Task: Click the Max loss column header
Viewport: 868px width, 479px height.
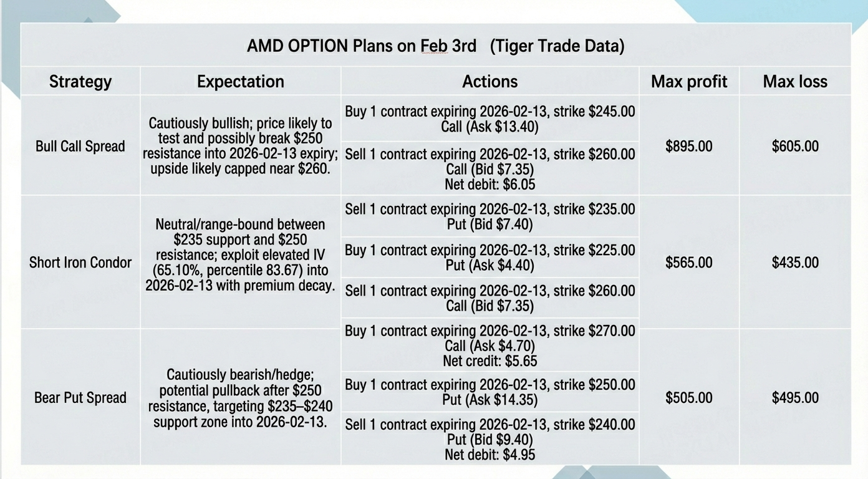Action: click(x=795, y=82)
